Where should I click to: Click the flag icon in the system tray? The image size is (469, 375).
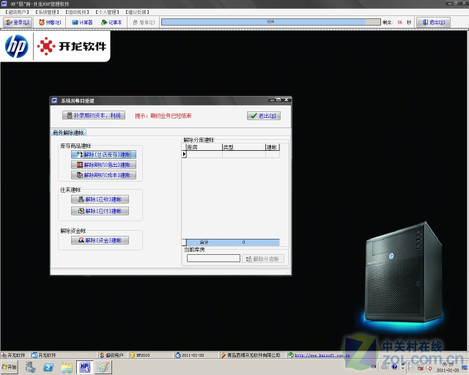412,367
